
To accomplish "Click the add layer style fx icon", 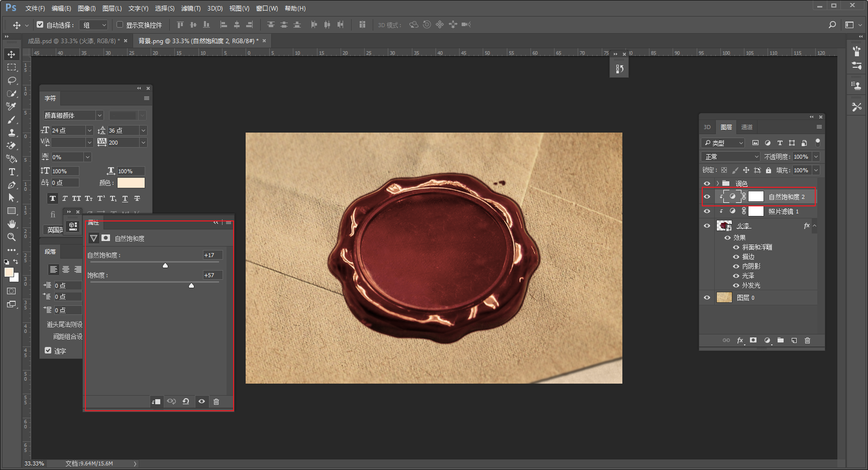I will point(740,340).
